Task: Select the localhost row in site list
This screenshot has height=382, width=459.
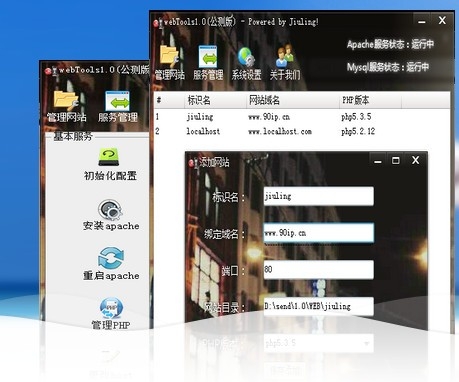Action: 302,131
